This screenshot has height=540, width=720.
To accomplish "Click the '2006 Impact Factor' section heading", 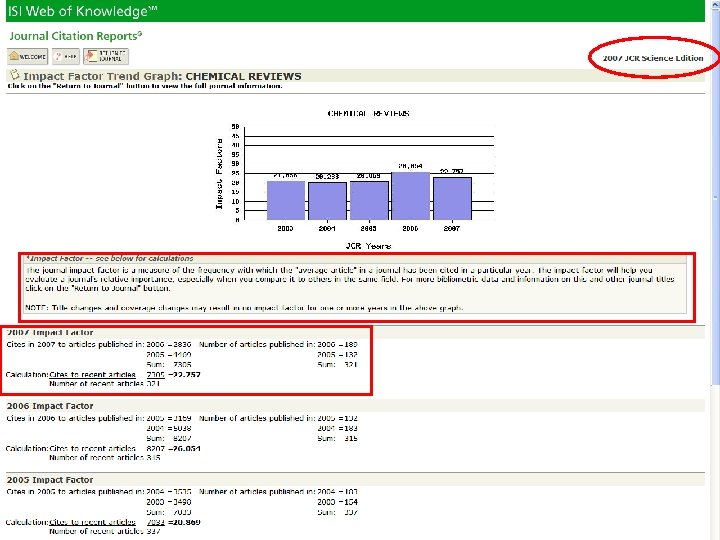I will (x=50, y=406).
